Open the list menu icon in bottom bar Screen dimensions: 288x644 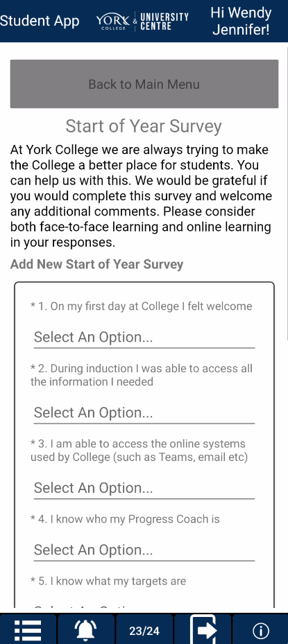pyautogui.click(x=28, y=629)
